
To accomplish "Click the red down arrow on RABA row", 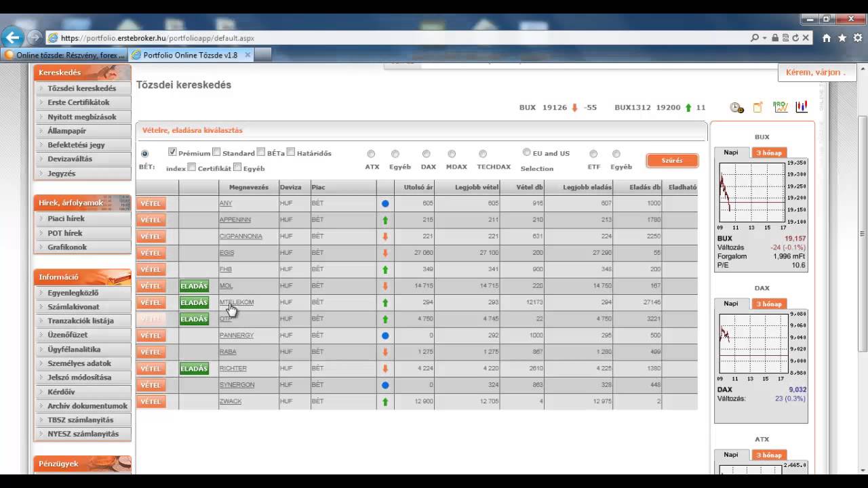I will (385, 352).
